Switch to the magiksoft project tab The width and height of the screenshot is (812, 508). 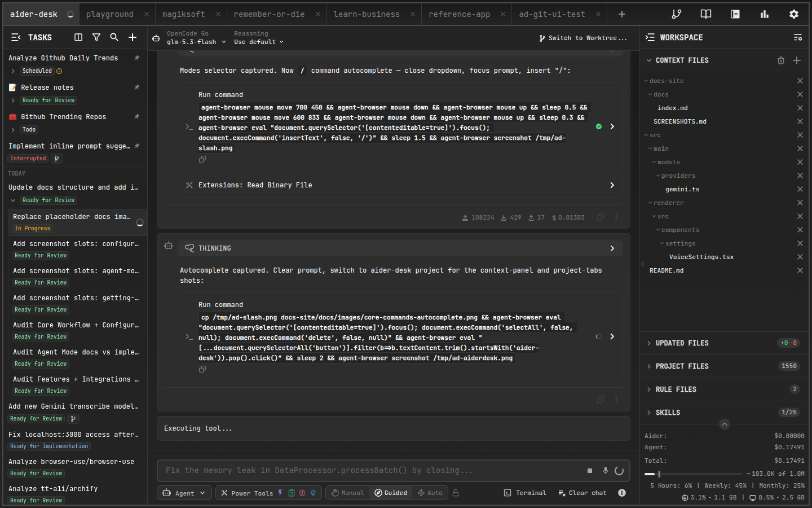[x=184, y=14]
